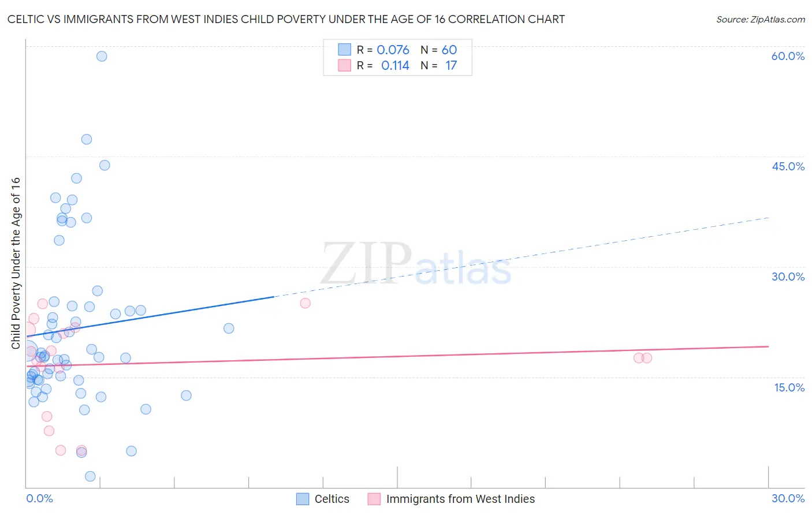Click the pink R = 0.114 legend box

tap(344, 66)
